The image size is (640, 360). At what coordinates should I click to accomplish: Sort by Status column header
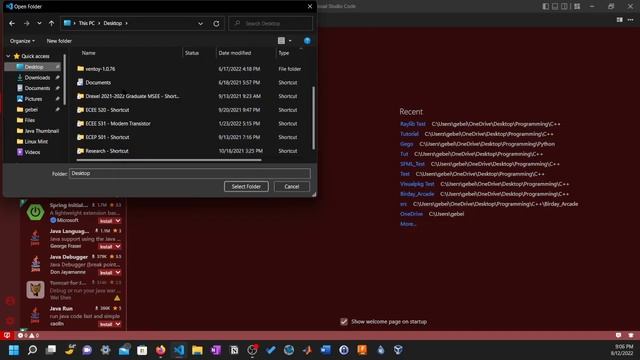[192, 53]
